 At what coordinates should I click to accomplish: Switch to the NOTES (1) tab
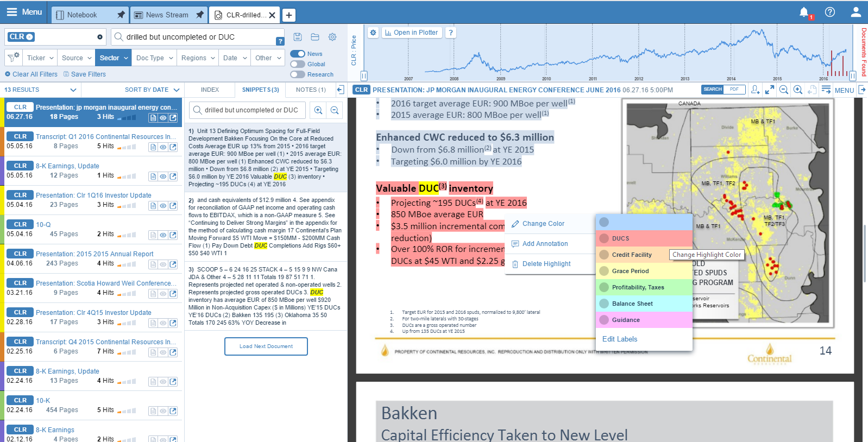point(311,90)
